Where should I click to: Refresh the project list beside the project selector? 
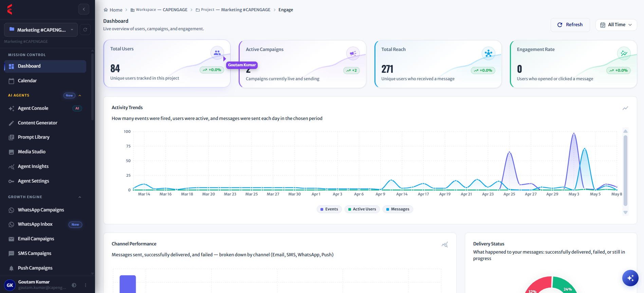(85, 30)
